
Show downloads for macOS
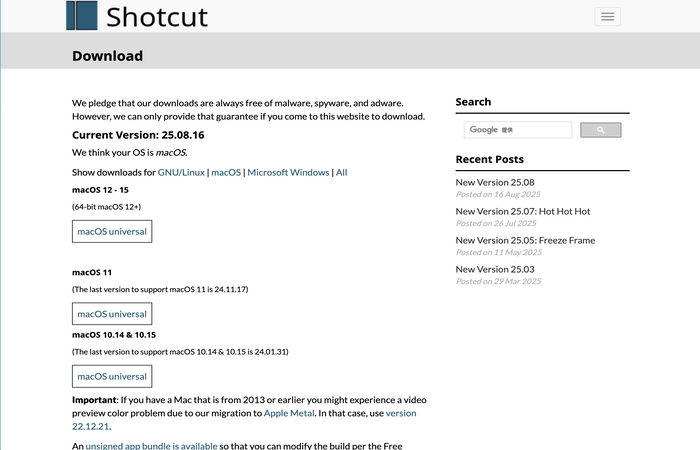pos(226,172)
